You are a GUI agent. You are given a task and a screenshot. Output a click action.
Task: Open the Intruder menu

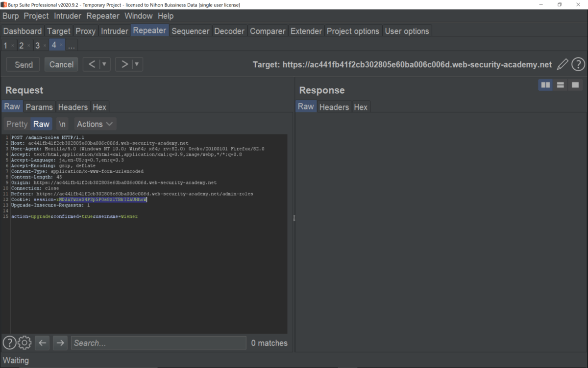[68, 16]
